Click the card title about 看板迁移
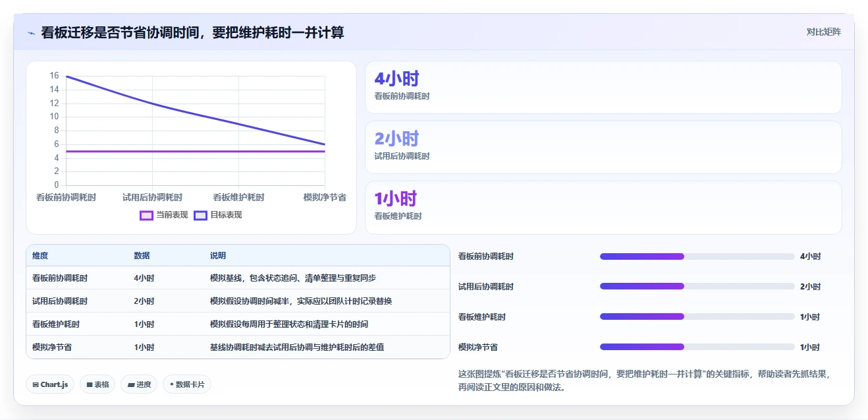 pyautogui.click(x=192, y=32)
